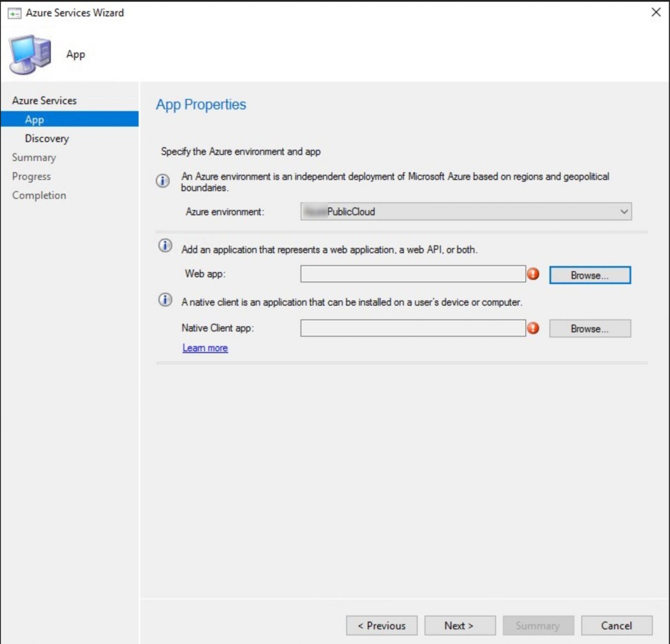Select the Discovery step in the sidebar
The image size is (670, 644).
[46, 139]
